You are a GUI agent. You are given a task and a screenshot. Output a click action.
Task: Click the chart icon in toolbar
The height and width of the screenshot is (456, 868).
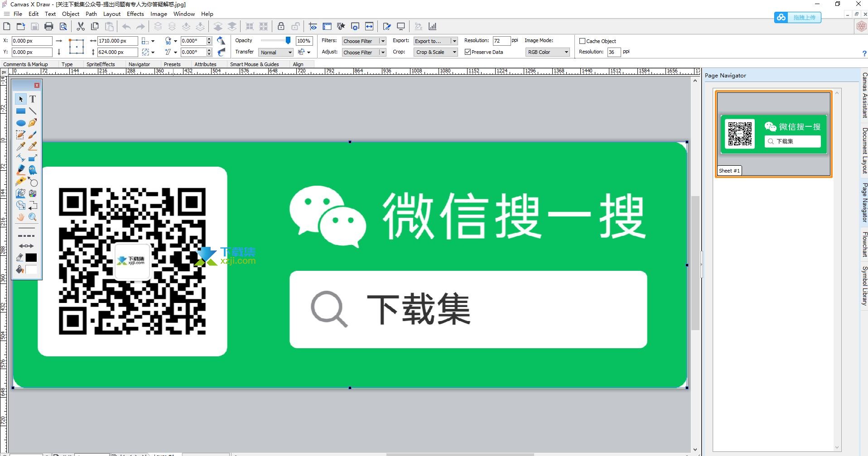point(433,26)
